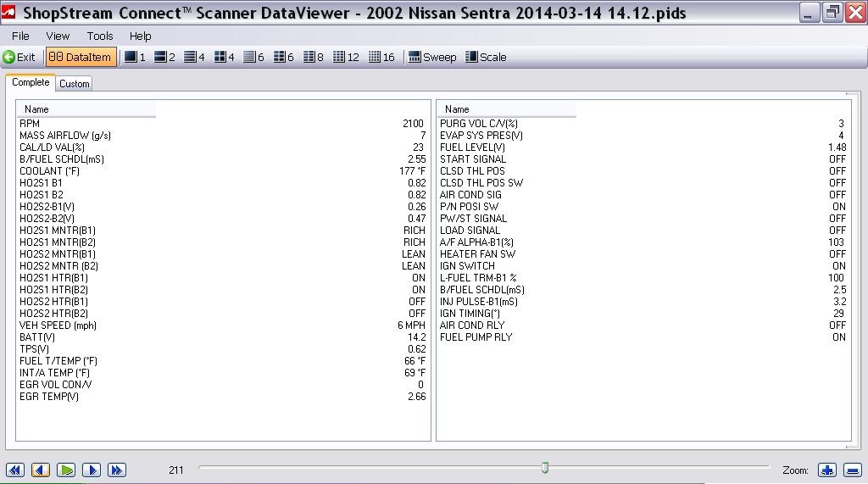Jump to last frame with fast-forward button

click(117, 470)
